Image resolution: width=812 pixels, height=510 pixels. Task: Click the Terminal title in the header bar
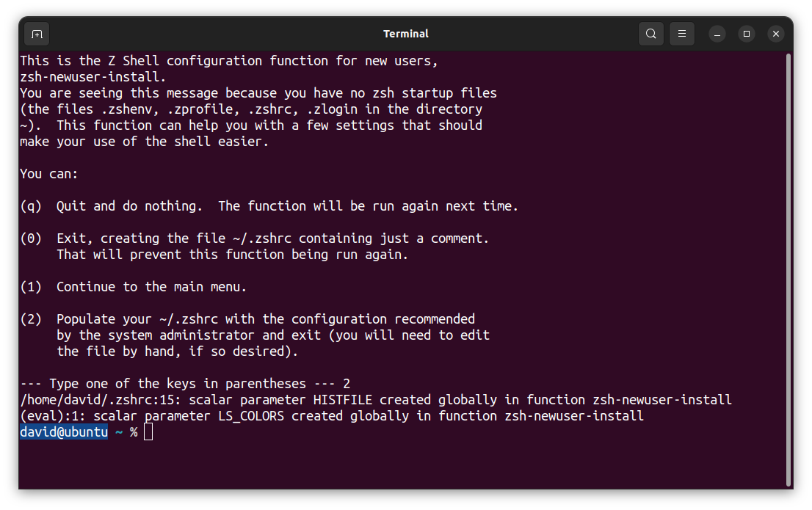tap(405, 34)
